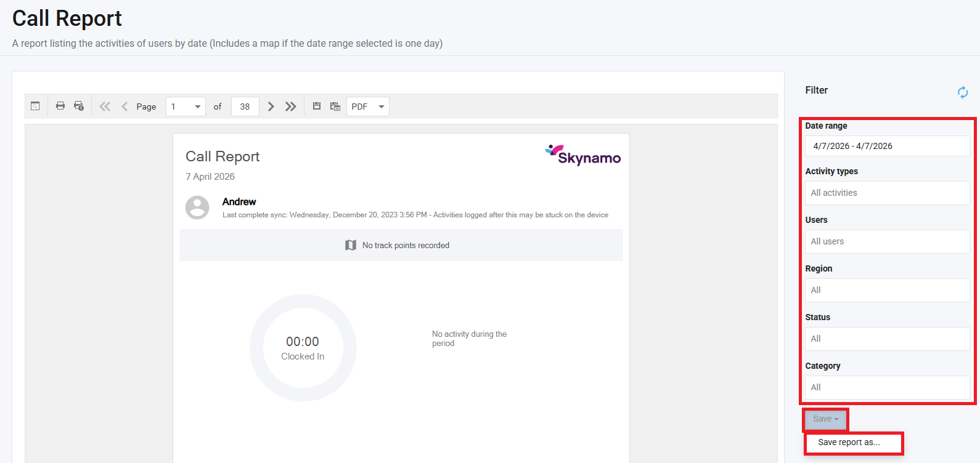The width and height of the screenshot is (980, 463).
Task: Open the page number dropdown
Action: tap(186, 107)
